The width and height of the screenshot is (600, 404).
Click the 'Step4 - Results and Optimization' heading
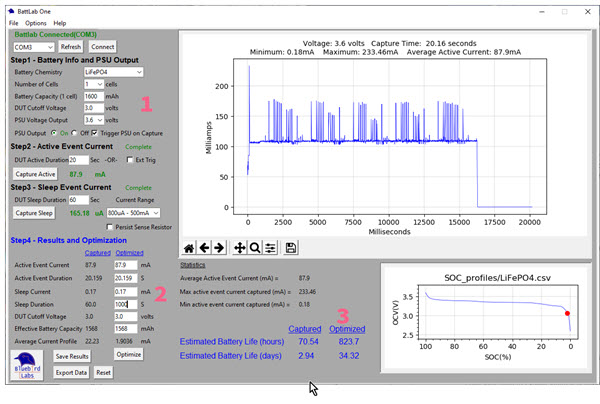(x=68, y=240)
